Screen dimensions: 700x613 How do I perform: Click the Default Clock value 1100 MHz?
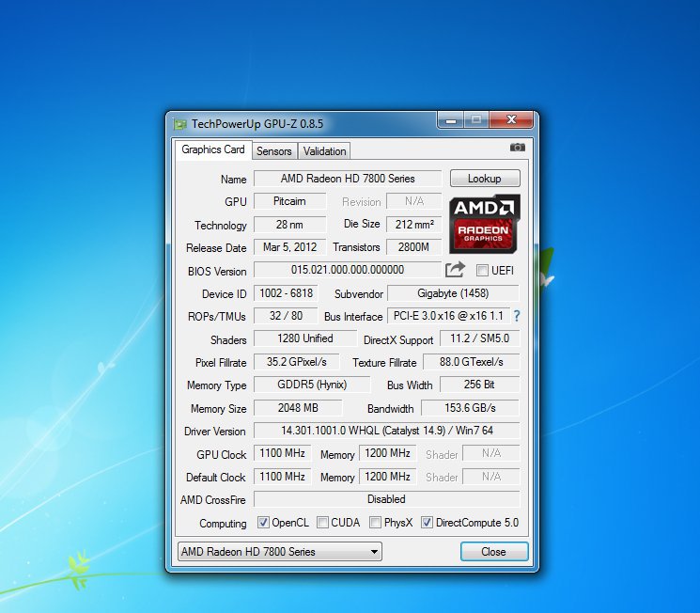click(x=282, y=477)
